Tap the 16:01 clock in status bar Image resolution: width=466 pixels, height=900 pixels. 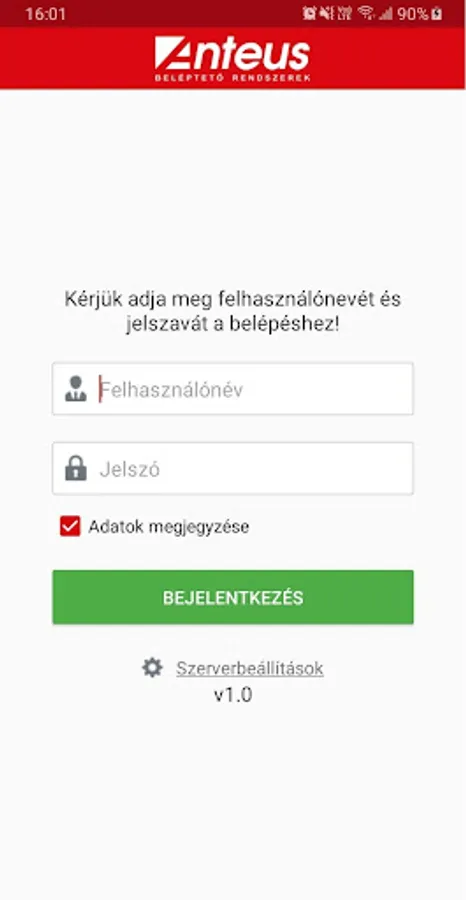click(46, 14)
